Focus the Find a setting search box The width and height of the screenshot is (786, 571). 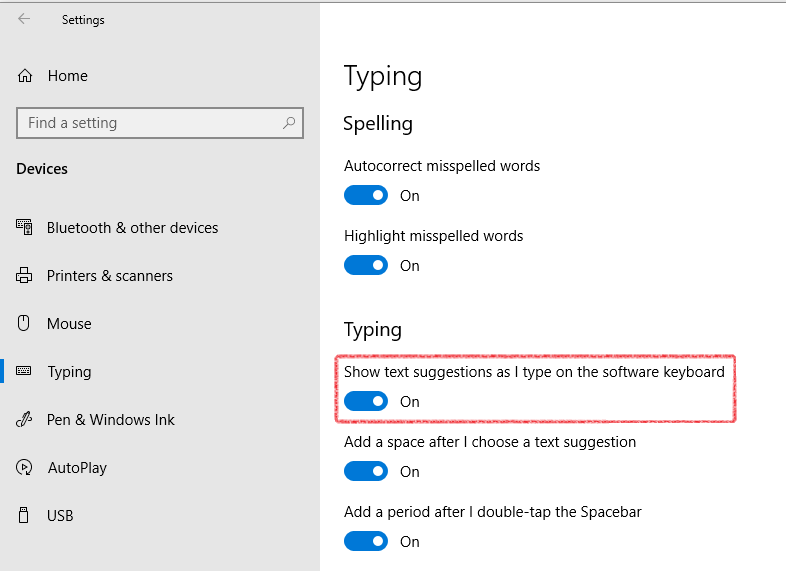tap(160, 123)
